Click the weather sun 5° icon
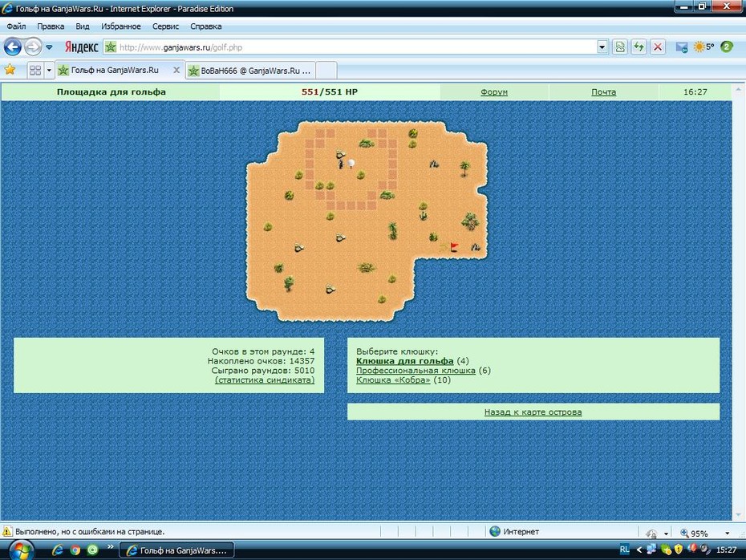 click(704, 47)
